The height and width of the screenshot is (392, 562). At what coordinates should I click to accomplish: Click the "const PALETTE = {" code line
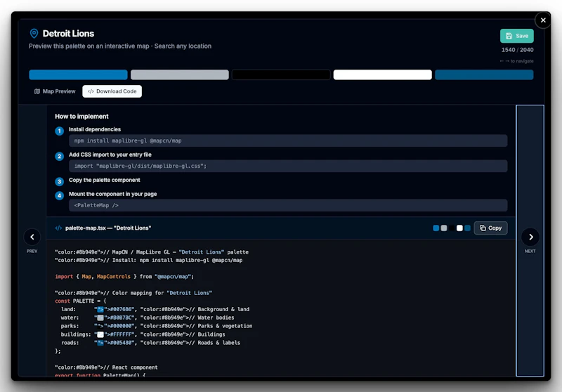point(81,301)
